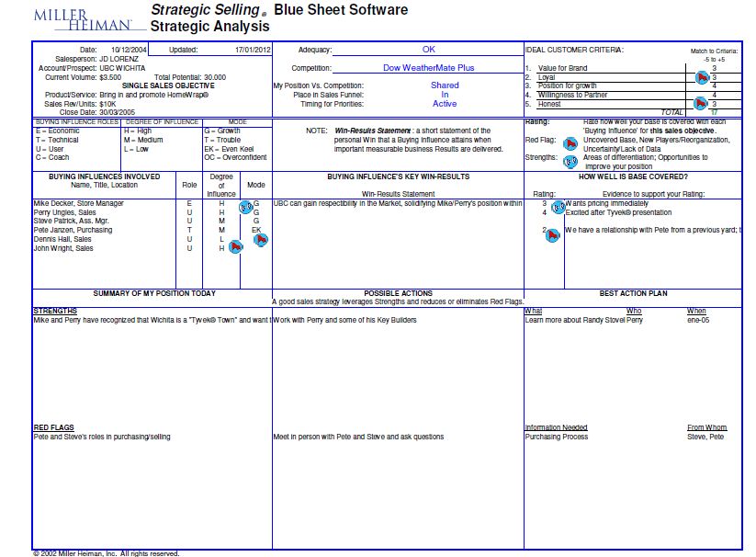
Task: Click 'Pete Janzen, Purchasing' row
Action: (x=73, y=230)
